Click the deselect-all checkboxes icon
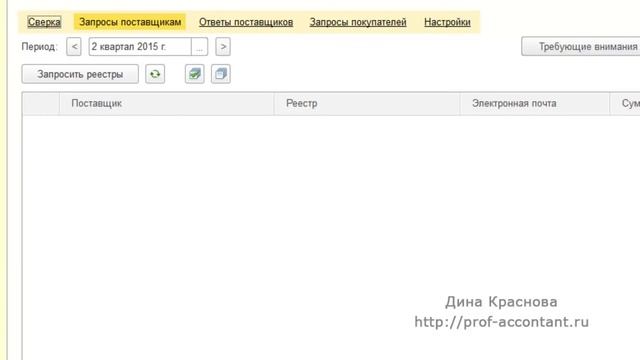 pos(221,74)
